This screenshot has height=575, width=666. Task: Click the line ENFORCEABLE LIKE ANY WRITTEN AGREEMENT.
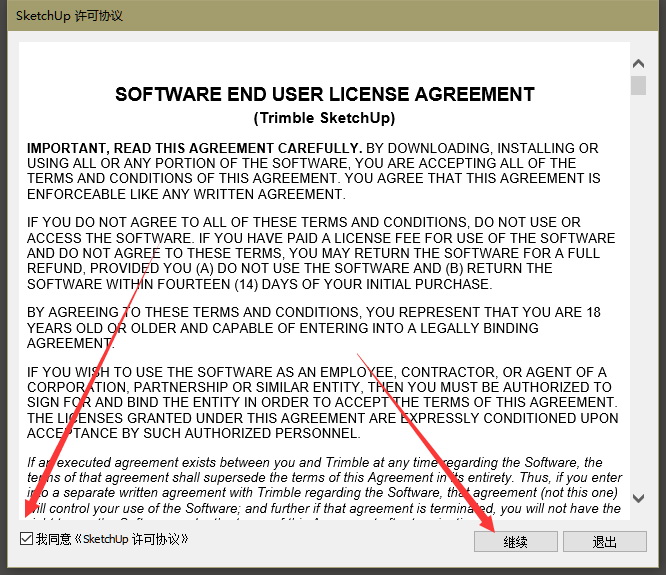coord(186,194)
